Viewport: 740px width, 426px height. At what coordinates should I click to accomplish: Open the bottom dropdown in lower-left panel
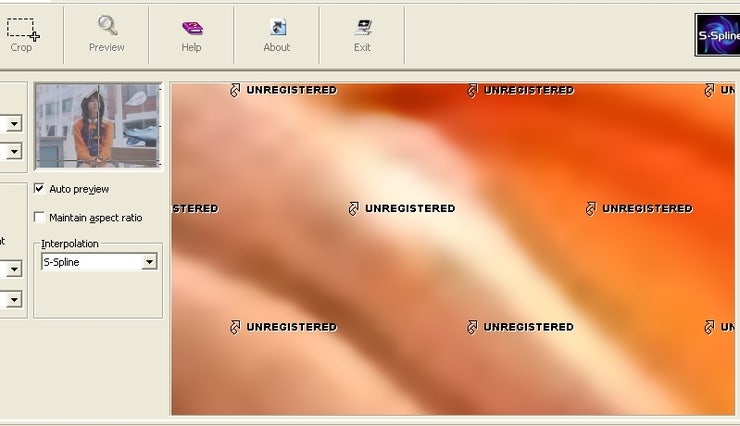tap(14, 299)
